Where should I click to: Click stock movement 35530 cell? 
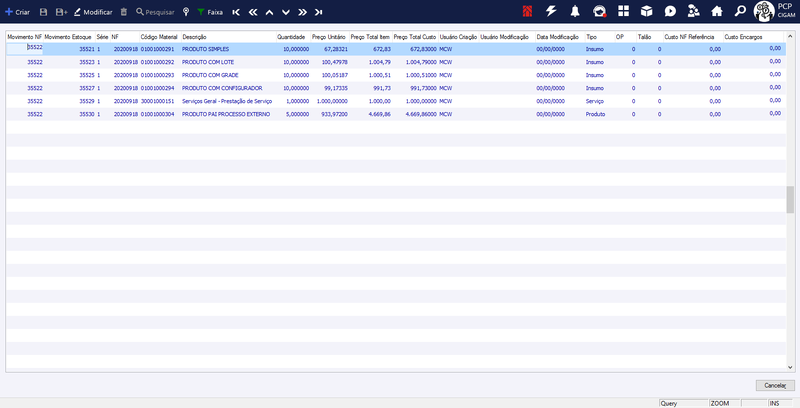click(87, 114)
